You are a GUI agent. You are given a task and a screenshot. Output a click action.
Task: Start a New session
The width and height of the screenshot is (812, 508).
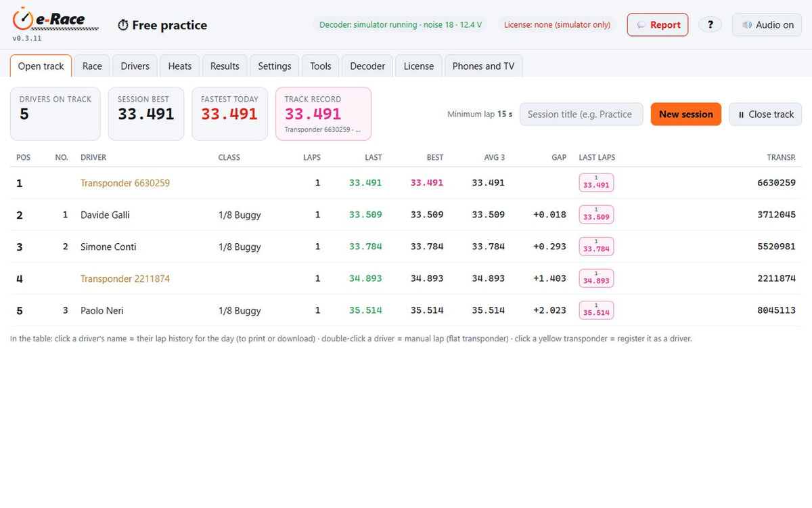point(686,114)
